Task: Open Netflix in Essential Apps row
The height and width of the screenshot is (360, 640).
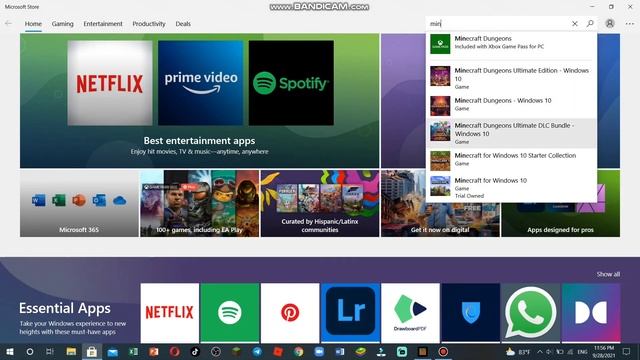Action: 170,313
